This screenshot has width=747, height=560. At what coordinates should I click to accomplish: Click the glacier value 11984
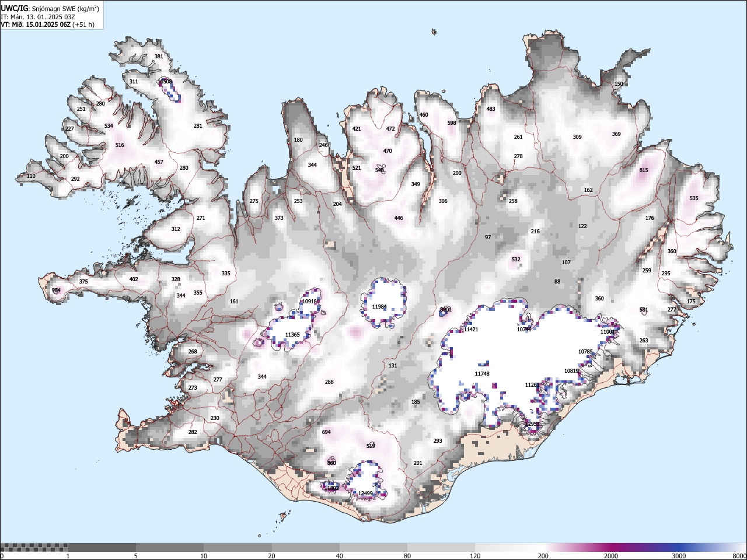point(379,307)
